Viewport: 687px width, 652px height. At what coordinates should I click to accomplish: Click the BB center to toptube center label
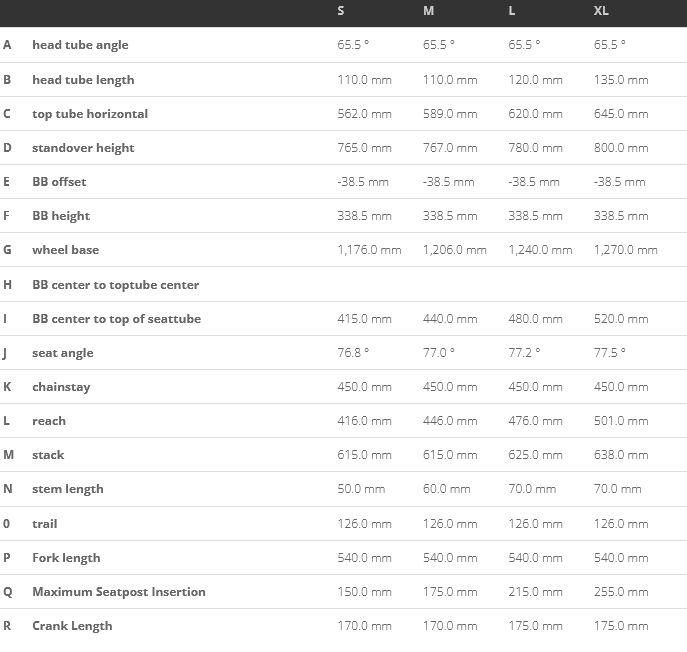coord(115,285)
